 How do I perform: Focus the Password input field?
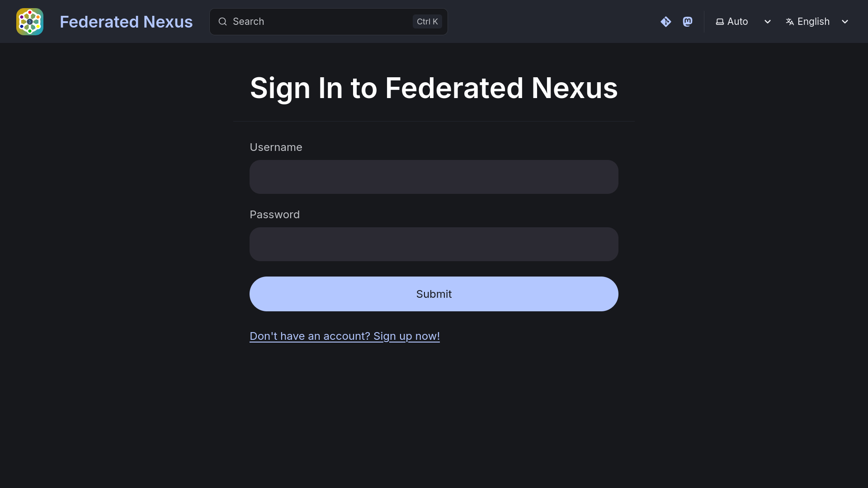434,244
